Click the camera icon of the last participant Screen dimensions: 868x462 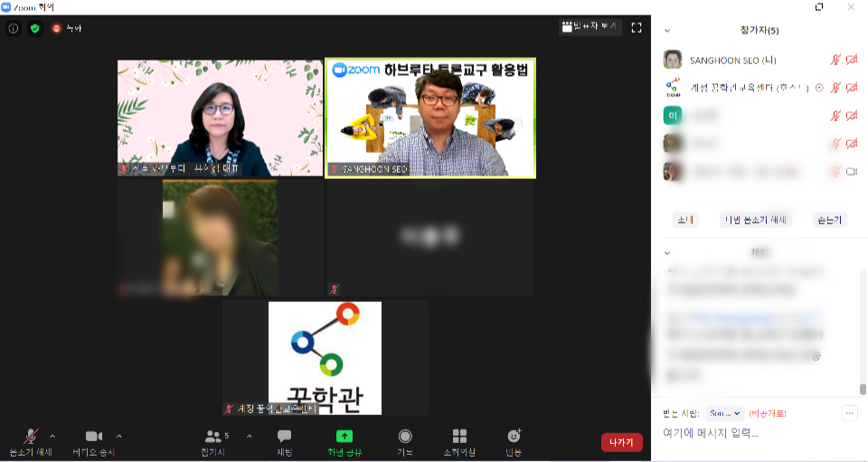[x=852, y=172]
